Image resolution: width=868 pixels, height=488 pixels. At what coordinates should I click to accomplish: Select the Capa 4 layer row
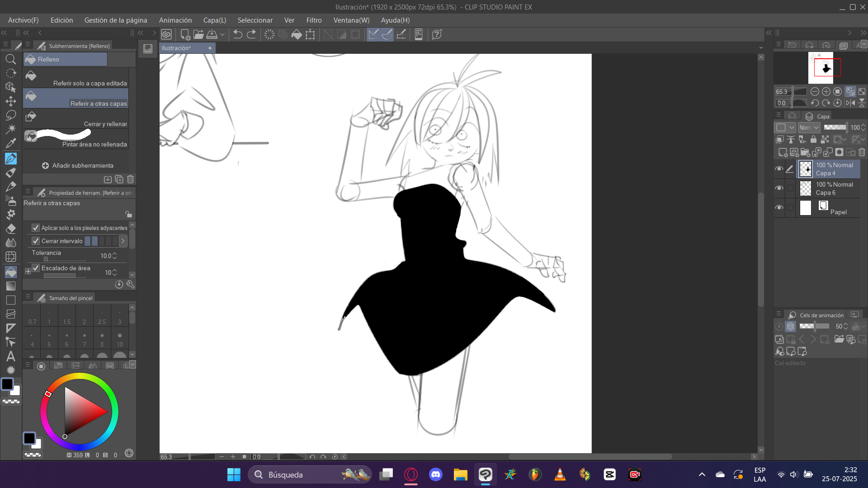pos(828,169)
